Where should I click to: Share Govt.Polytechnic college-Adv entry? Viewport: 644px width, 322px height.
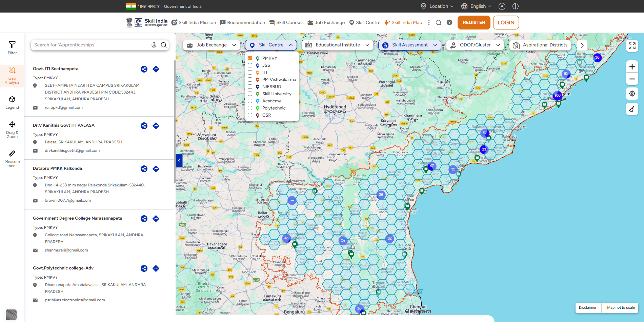pos(144,268)
